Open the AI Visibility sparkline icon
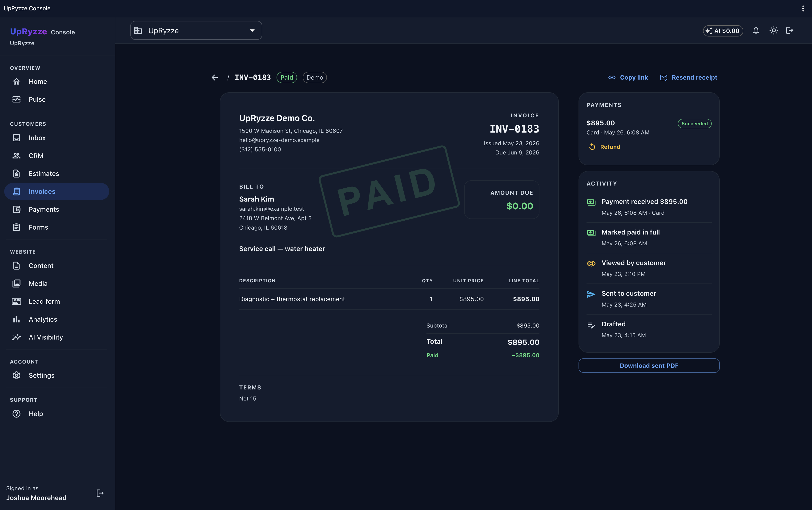Screen dimensions: 812x510 16,337
